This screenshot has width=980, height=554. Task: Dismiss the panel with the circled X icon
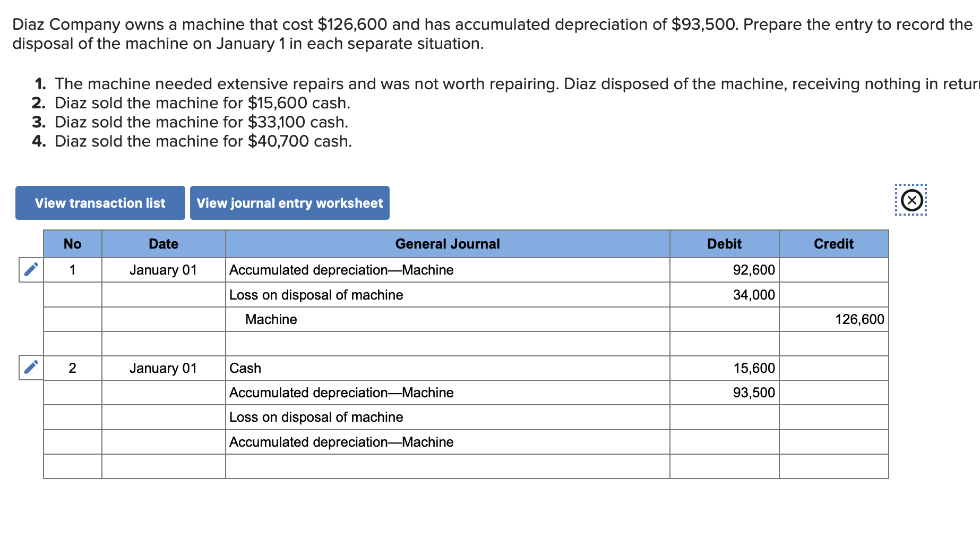pyautogui.click(x=911, y=201)
